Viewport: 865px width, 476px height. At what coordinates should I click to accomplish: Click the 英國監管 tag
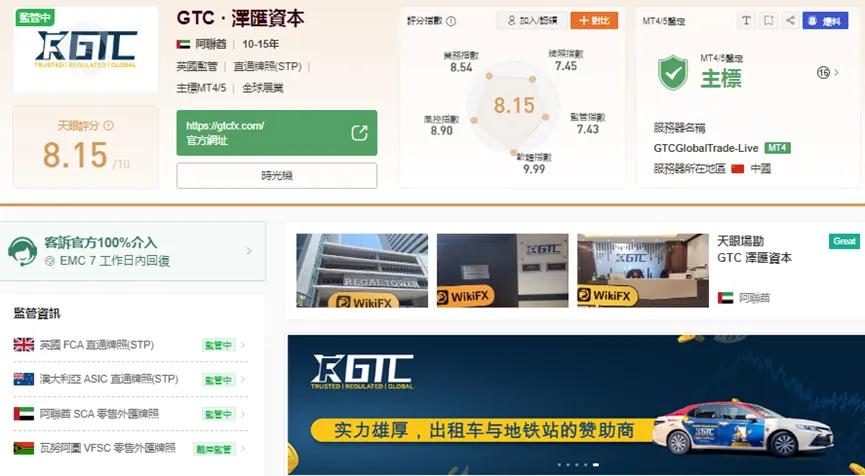click(x=197, y=67)
